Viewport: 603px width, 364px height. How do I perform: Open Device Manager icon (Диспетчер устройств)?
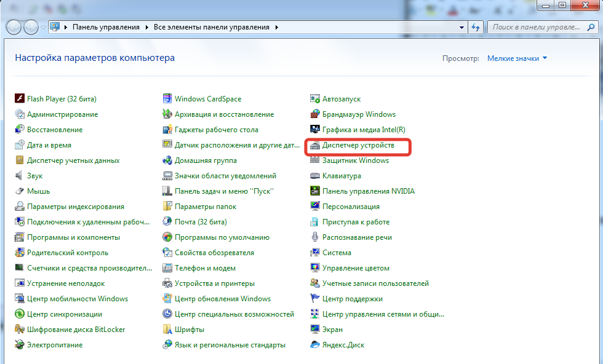pyautogui.click(x=314, y=145)
